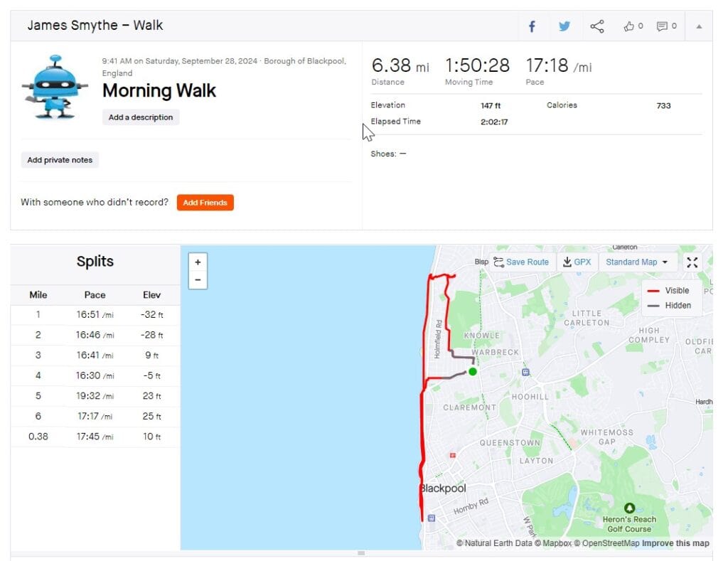Click the green start marker on map

click(472, 371)
